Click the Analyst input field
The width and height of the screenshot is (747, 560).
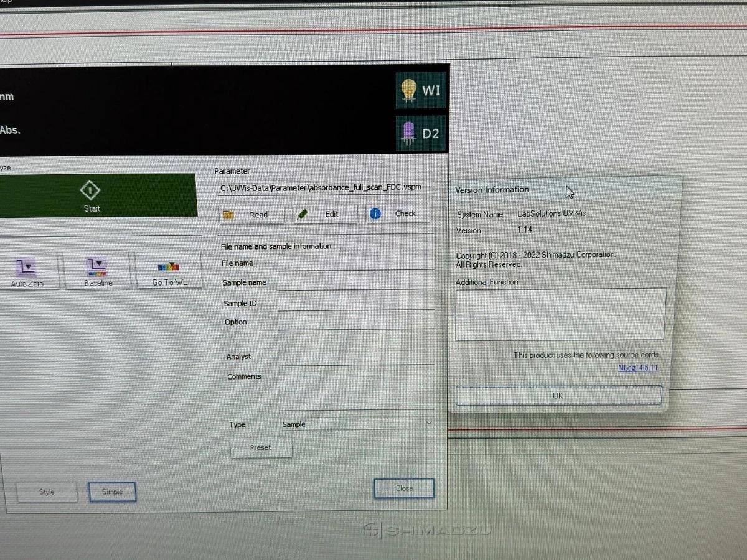[357, 357]
